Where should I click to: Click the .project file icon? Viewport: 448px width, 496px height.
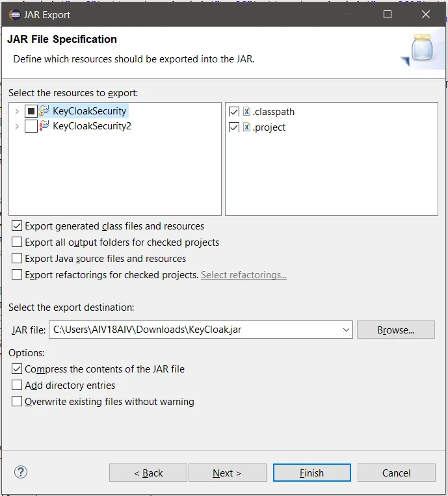tap(246, 127)
